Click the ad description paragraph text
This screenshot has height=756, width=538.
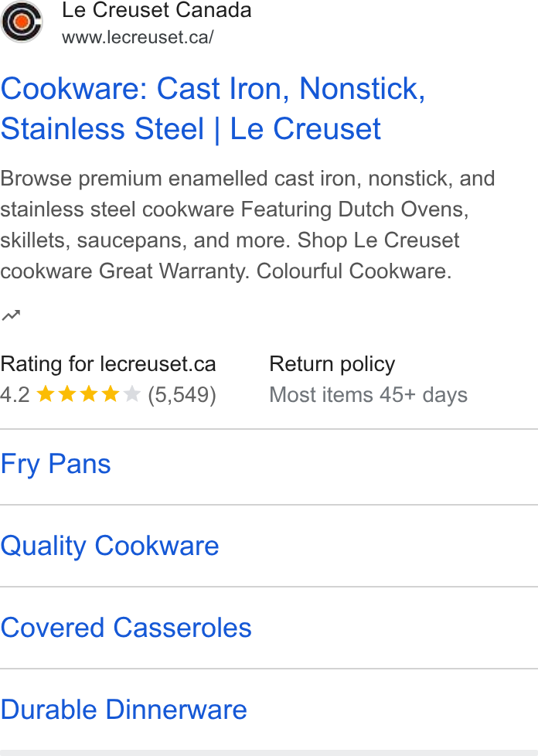248,225
